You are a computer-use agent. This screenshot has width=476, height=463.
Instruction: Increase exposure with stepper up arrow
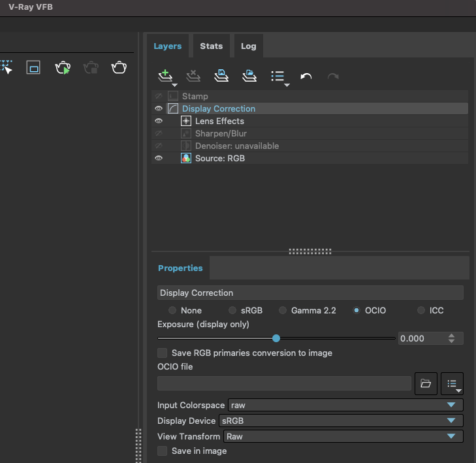[452, 336]
